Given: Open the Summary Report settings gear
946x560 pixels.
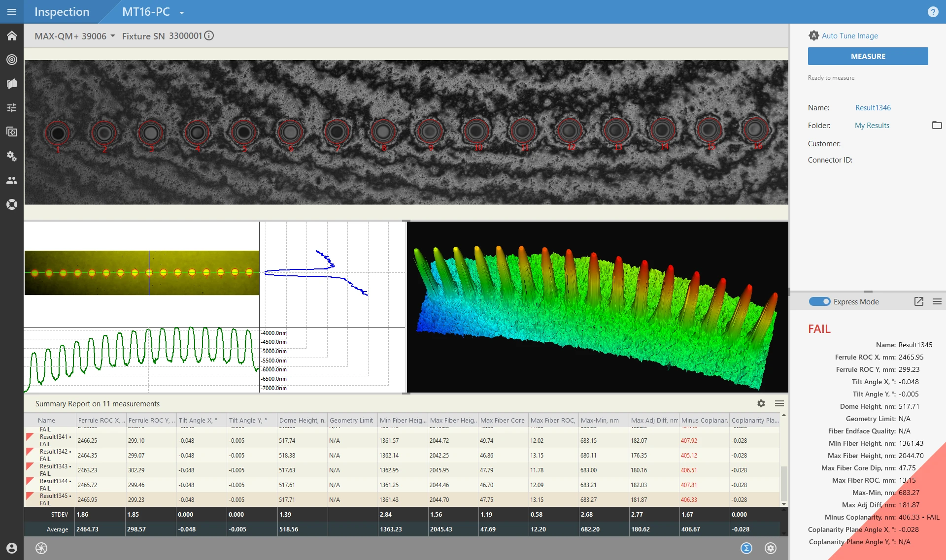Looking at the screenshot, I should click(761, 403).
